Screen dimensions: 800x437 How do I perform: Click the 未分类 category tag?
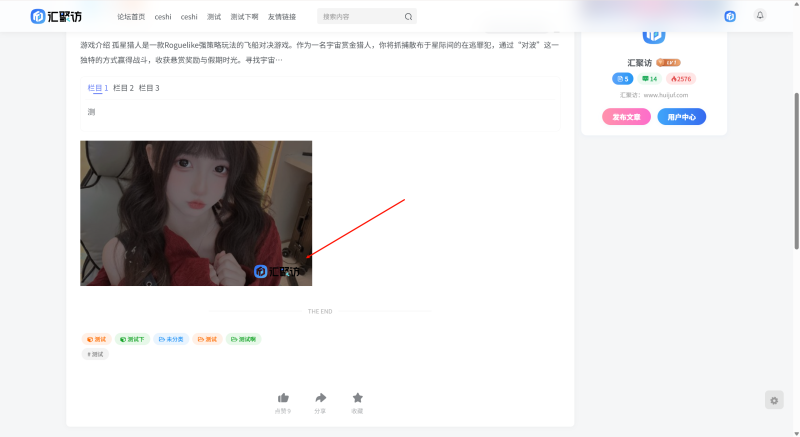(x=171, y=339)
